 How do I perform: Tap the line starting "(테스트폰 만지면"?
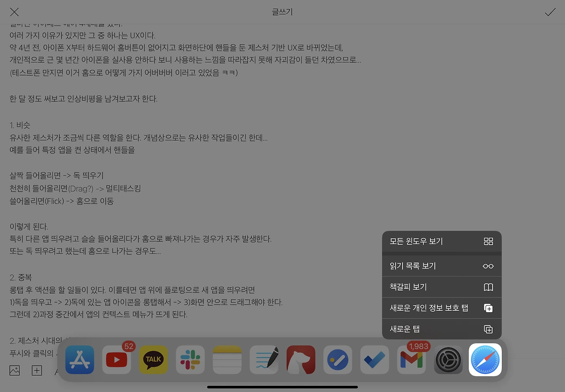tap(124, 72)
